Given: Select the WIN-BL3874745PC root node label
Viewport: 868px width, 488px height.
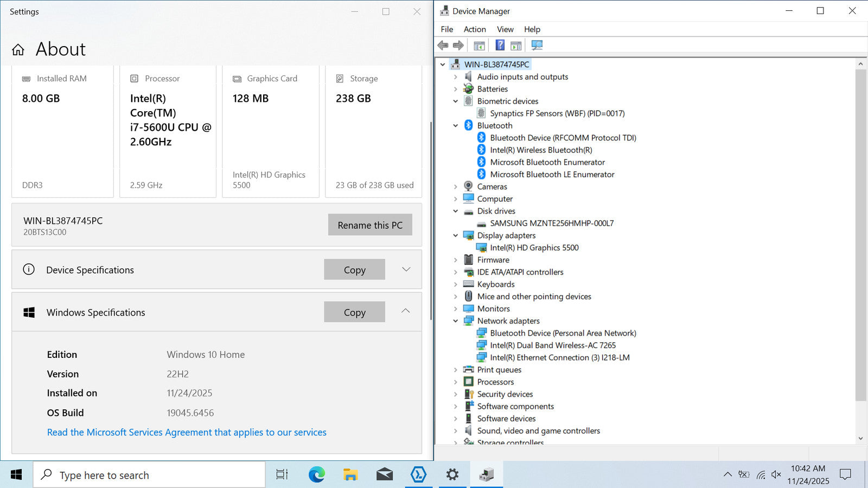Looking at the screenshot, I should tap(496, 65).
